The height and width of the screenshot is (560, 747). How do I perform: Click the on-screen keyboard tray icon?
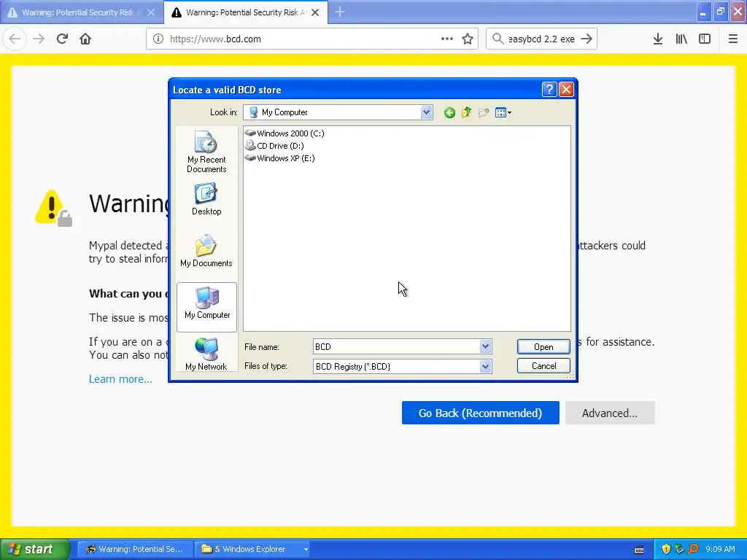click(x=639, y=550)
